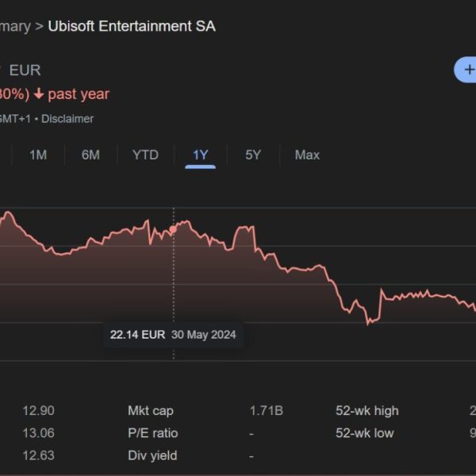Click the chart data point marker

click(173, 229)
